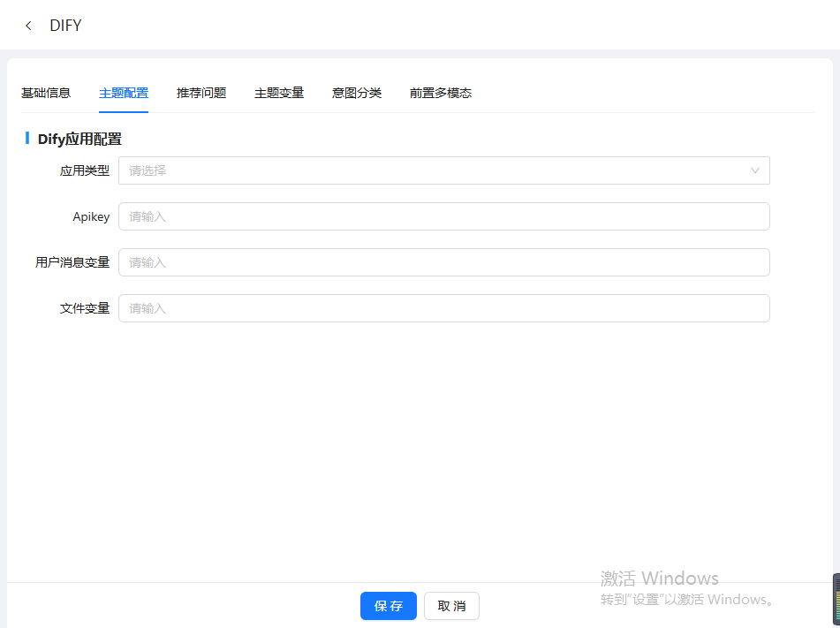840x628 pixels.
Task: Switch to the 意图分类 tab
Action: point(357,93)
